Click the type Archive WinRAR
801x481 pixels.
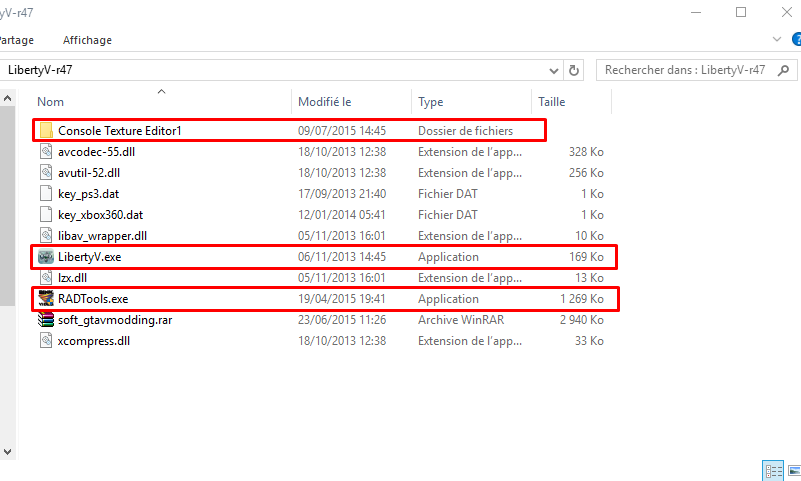(x=461, y=320)
